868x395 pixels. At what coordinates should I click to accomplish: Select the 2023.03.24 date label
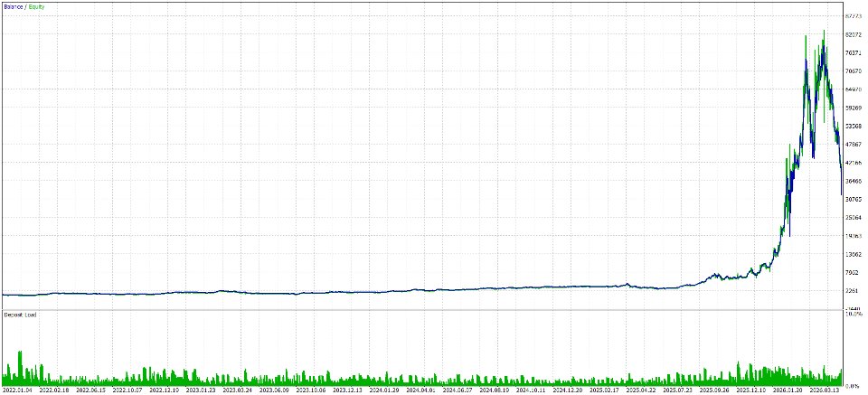click(x=238, y=390)
